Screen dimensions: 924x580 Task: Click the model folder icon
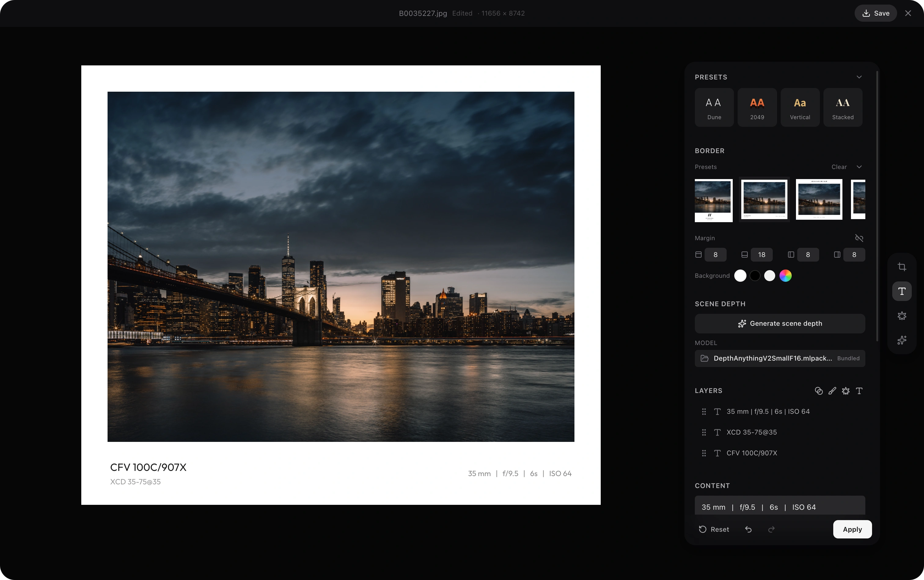point(704,358)
